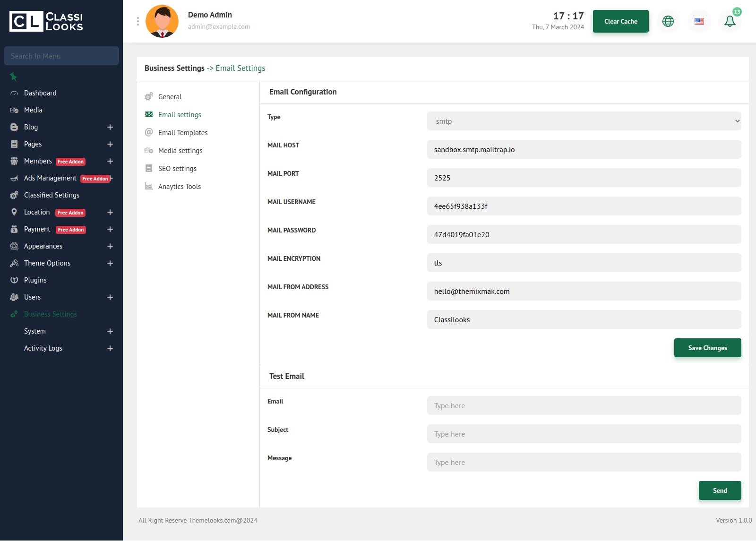Open the Dashboard sidebar item

(x=40, y=93)
